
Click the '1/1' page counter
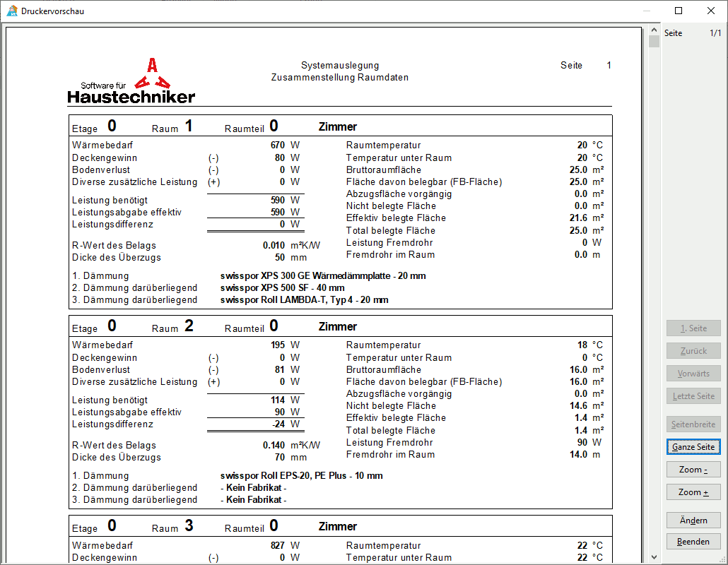point(715,33)
